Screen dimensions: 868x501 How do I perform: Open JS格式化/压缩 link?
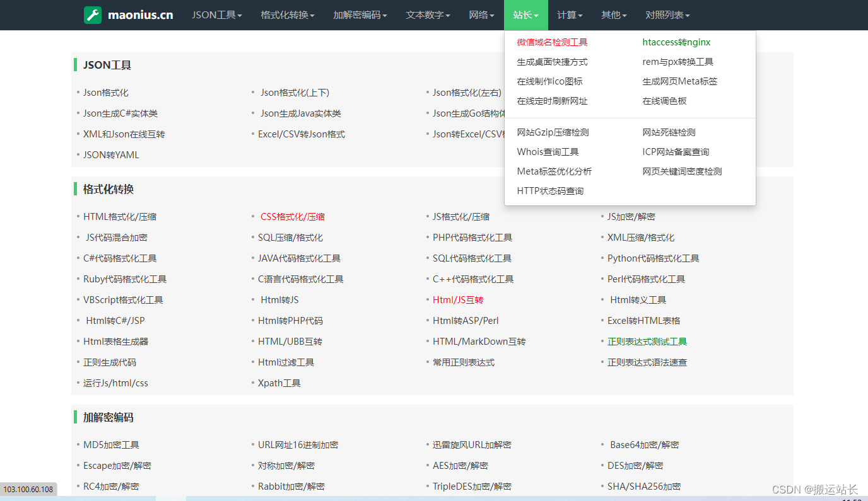click(461, 217)
